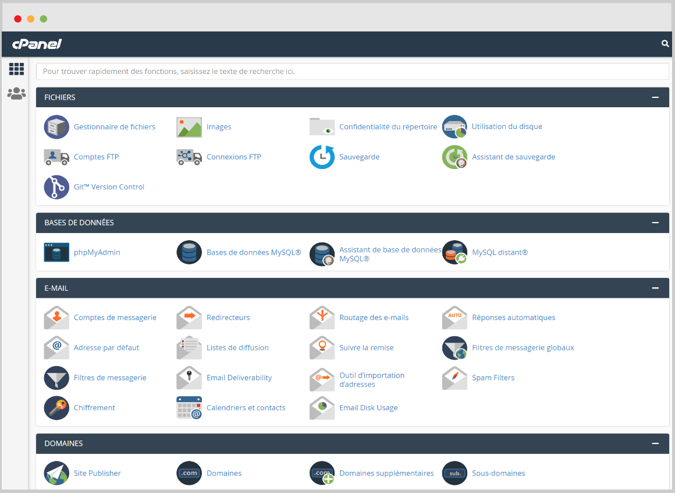
Task: Open the phpMyAdmin icon
Action: click(57, 252)
